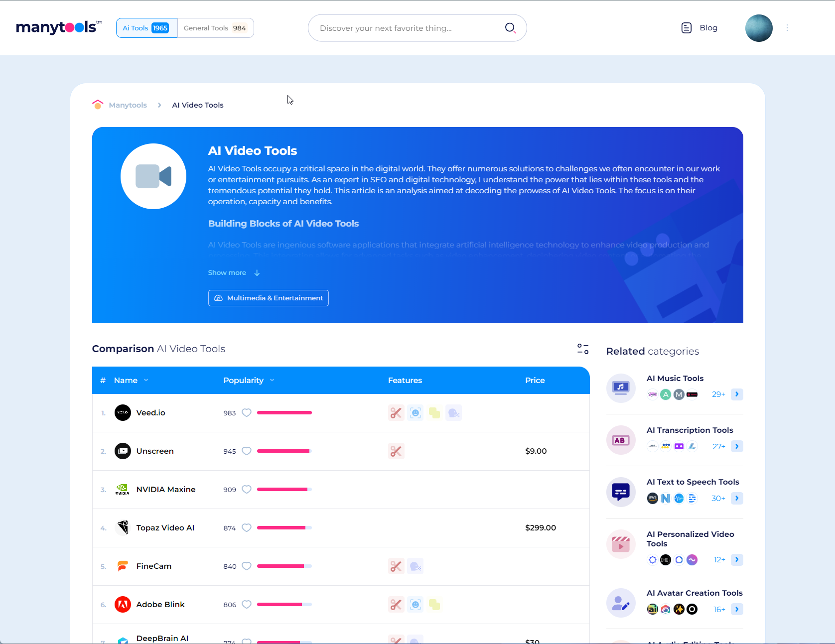Click the AI Video Tools breadcrumb text
Image resolution: width=835 pixels, height=644 pixels.
(x=198, y=105)
